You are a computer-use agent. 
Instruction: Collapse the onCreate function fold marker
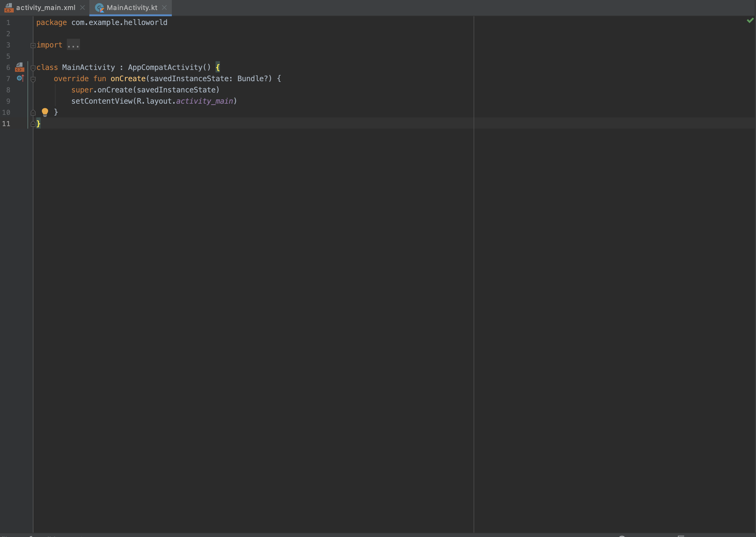pyautogui.click(x=33, y=79)
